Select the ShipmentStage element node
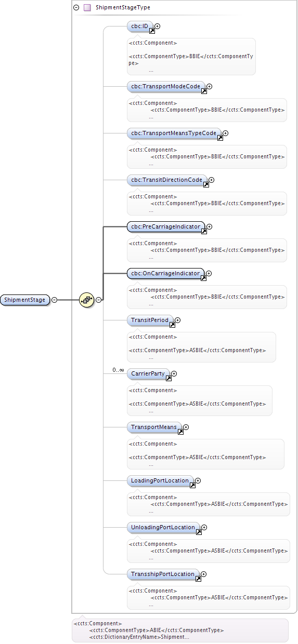The image size is (298, 644). (25, 300)
